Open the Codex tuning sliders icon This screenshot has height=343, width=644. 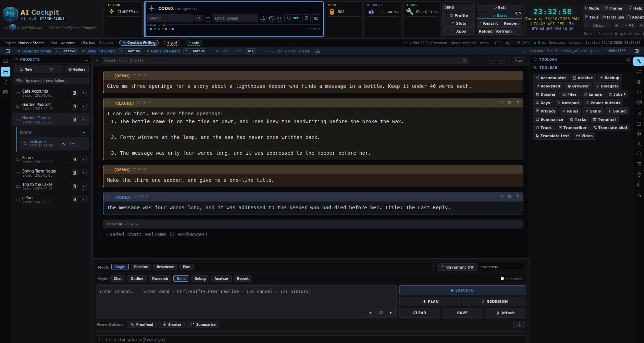263,18
